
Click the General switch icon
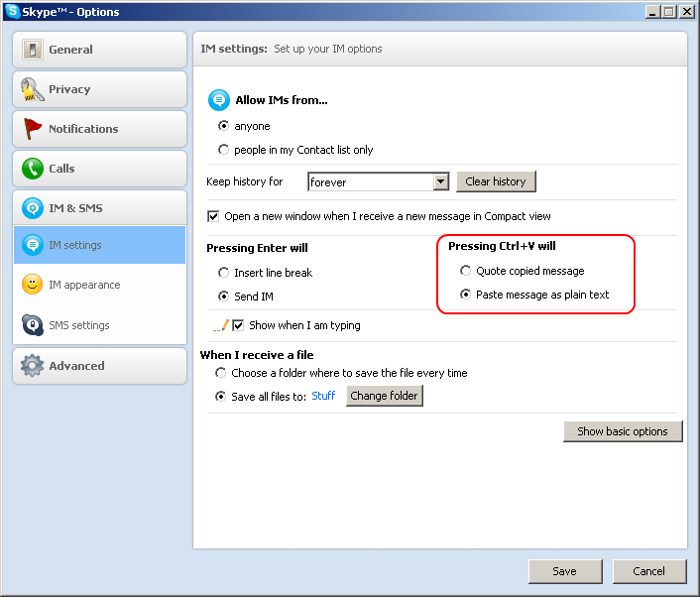[33, 50]
